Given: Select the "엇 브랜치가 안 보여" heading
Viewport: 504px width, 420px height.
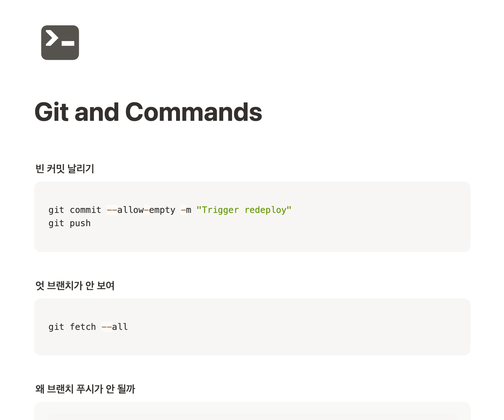Looking at the screenshot, I should click(75, 286).
